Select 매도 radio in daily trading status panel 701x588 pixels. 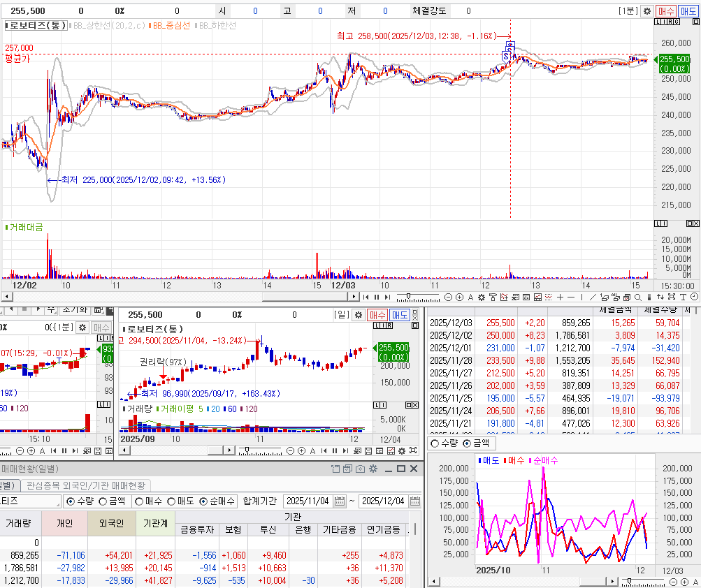[171, 501]
